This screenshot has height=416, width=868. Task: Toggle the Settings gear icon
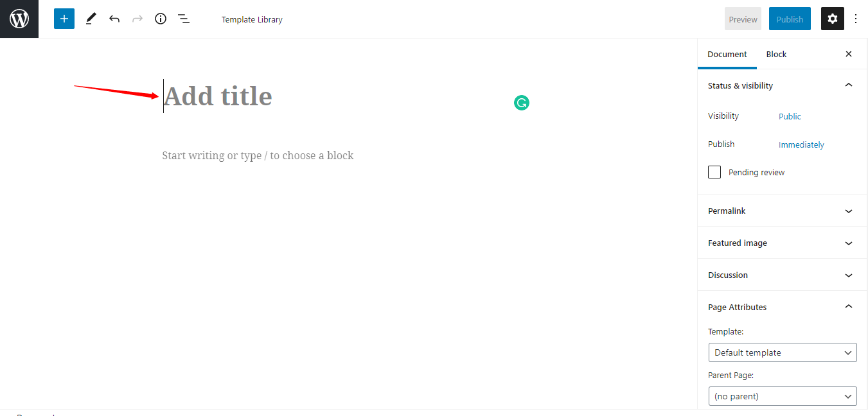pyautogui.click(x=833, y=19)
